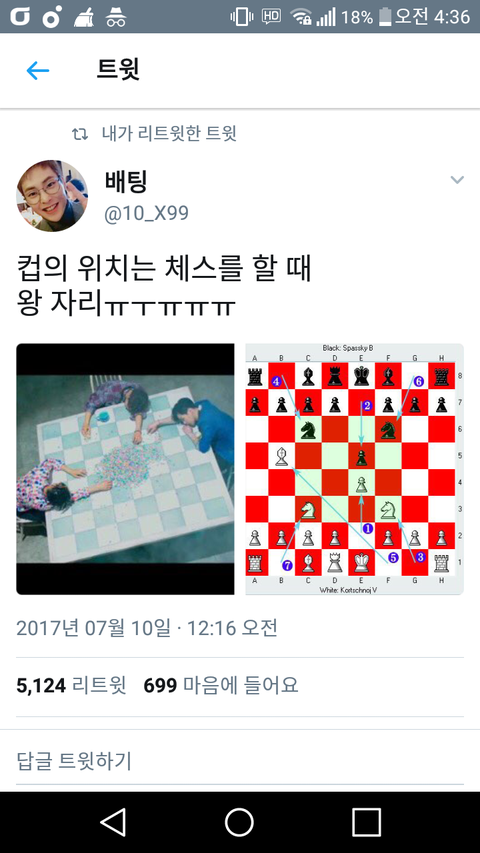Tap the incognito hat-glasses status icon
This screenshot has width=480, height=853.
115,17
